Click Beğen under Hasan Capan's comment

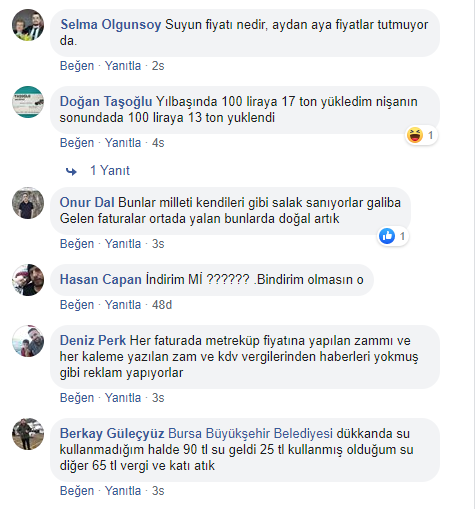[x=77, y=305]
